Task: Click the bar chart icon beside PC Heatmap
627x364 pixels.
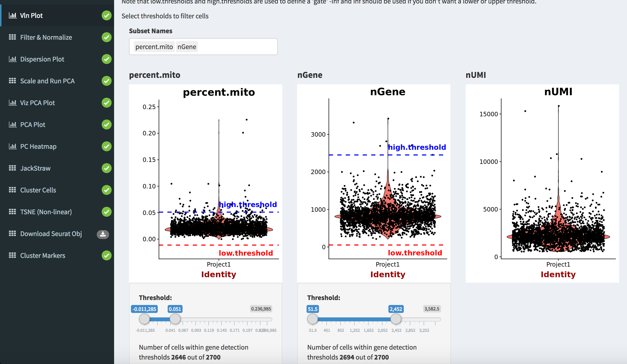Action: click(12, 146)
